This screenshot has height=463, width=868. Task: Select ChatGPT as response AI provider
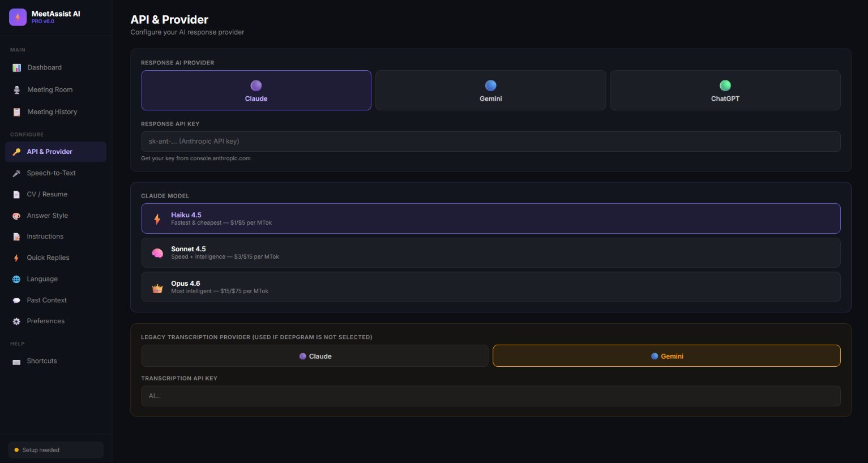point(725,90)
